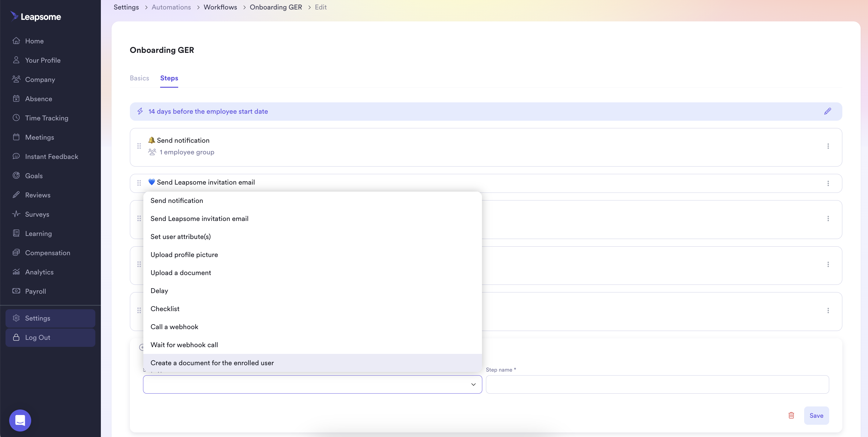Click the lightning bolt trigger icon

(140, 111)
